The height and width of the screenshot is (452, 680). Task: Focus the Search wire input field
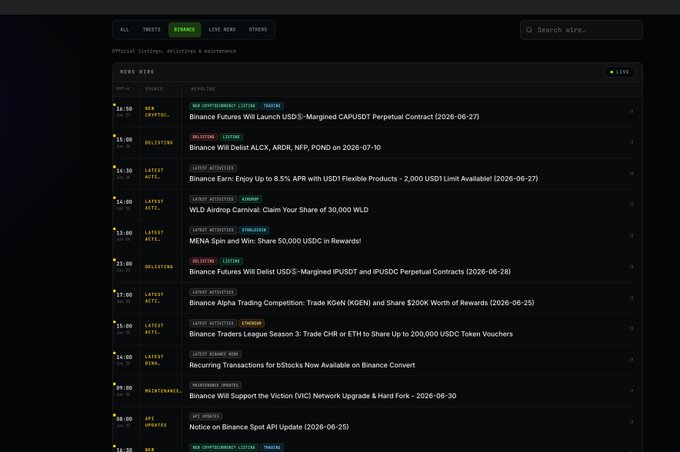[x=581, y=30]
